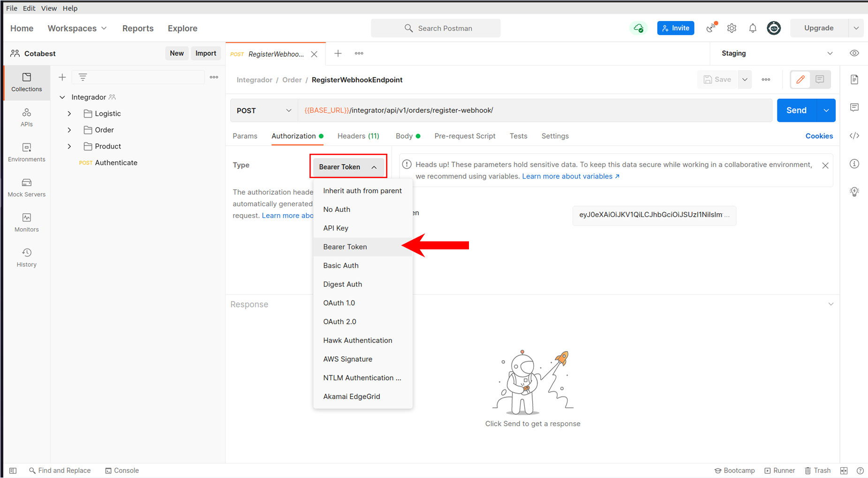868x478 pixels.
Task: Switch to the Pre-request Script tab
Action: click(x=465, y=136)
